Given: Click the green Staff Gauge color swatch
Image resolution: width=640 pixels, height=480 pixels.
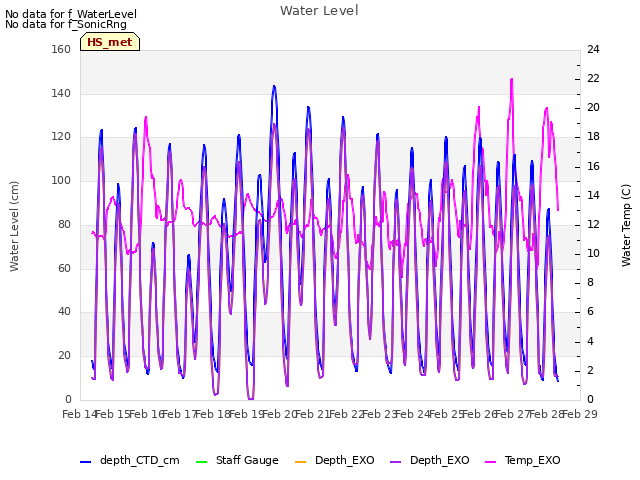Looking at the screenshot, I should pos(202,462).
